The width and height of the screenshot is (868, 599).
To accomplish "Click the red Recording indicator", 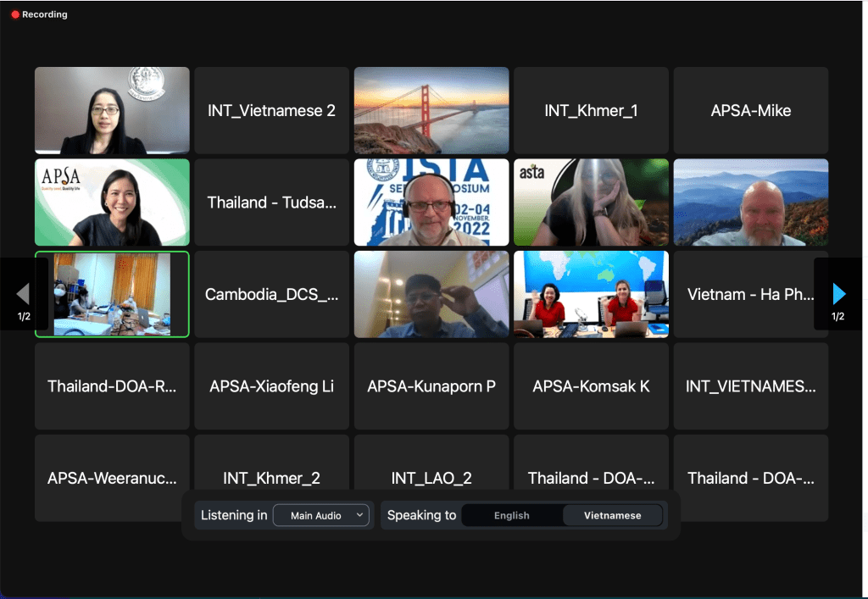I will pyautogui.click(x=39, y=14).
